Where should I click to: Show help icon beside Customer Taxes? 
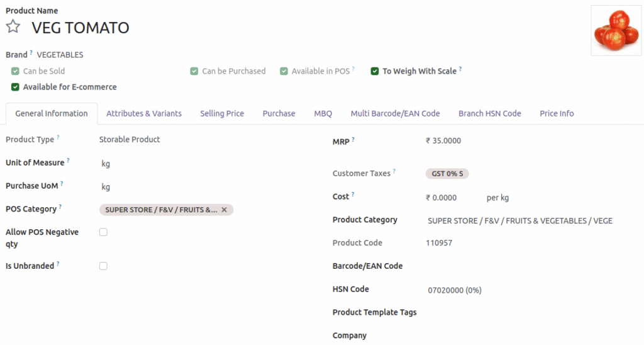pos(394,171)
